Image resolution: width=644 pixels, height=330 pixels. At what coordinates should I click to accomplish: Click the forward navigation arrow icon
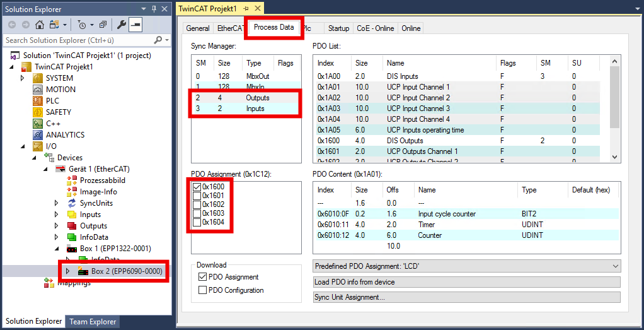click(x=26, y=25)
